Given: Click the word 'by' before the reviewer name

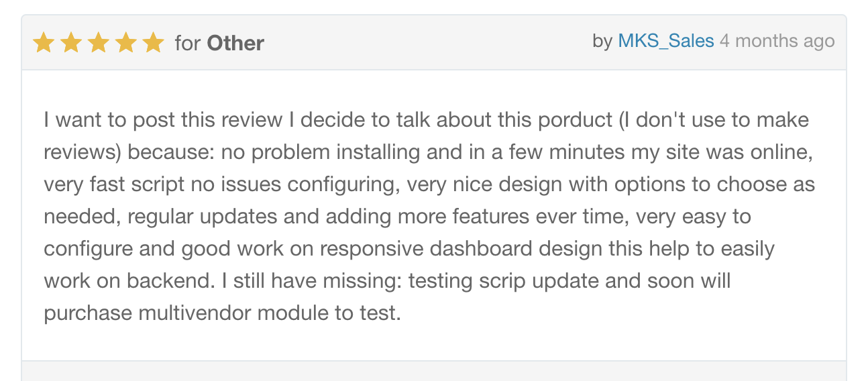Looking at the screenshot, I should point(602,42).
